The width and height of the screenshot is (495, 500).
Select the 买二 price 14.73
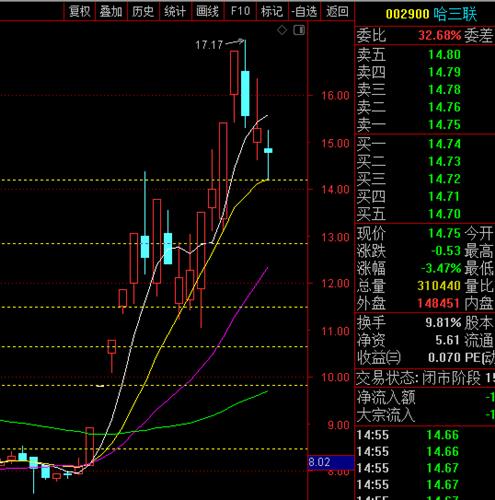tap(444, 161)
